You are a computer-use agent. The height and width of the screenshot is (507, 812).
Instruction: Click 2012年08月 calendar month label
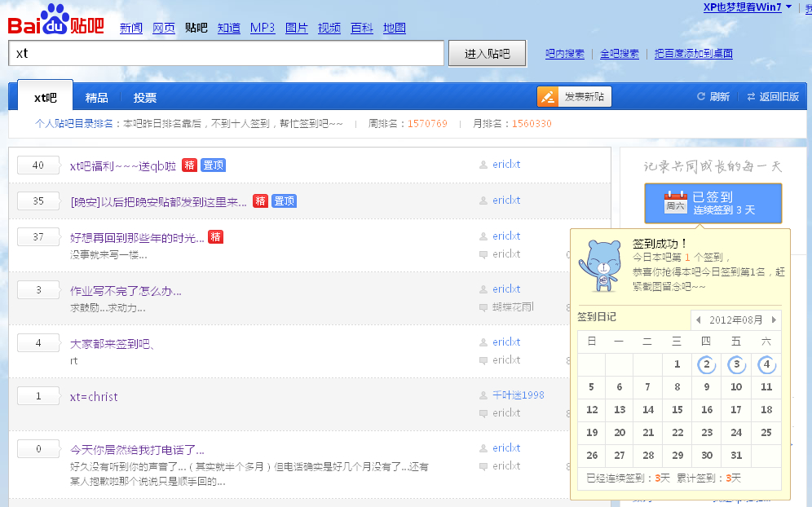[x=736, y=320]
